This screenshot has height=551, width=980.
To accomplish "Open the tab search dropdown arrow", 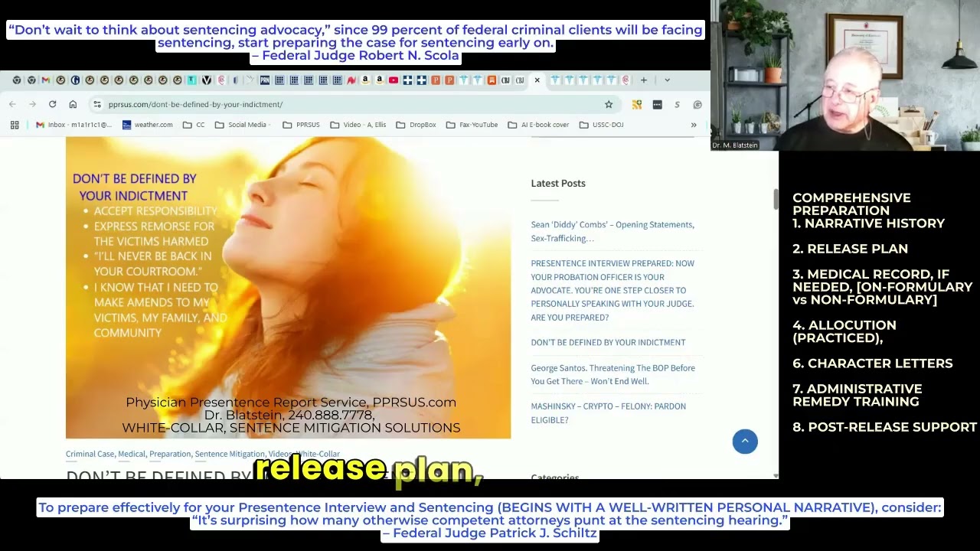I will (667, 80).
